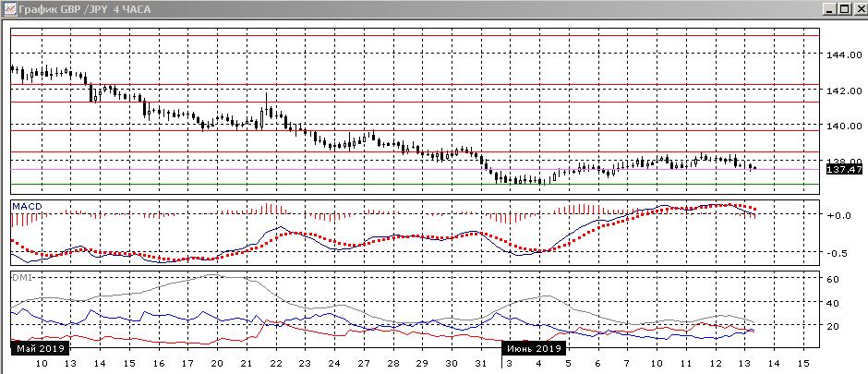Image resolution: width=868 pixels, height=374 pixels.
Task: Select date label 31 on time axis
Action: [481, 364]
